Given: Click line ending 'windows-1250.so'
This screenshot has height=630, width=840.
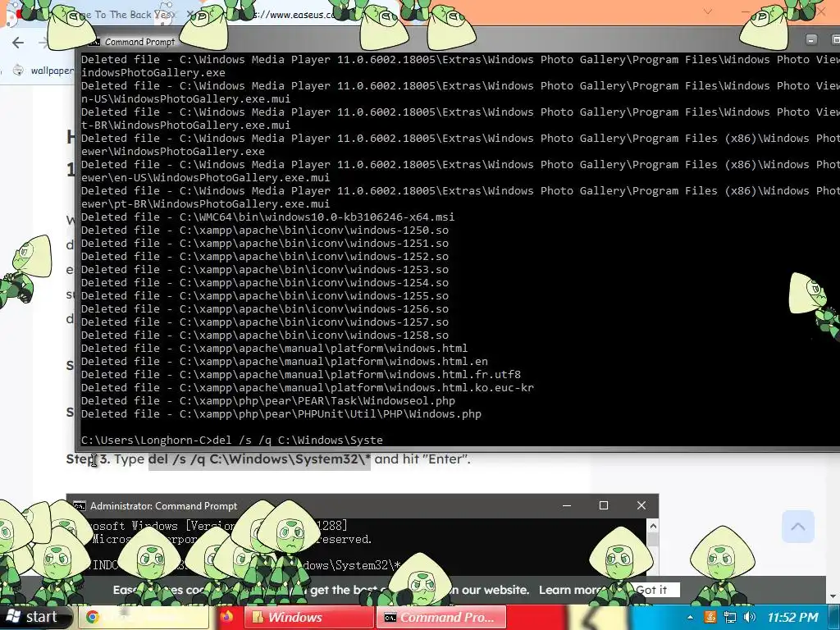Looking at the screenshot, I should [x=265, y=231].
